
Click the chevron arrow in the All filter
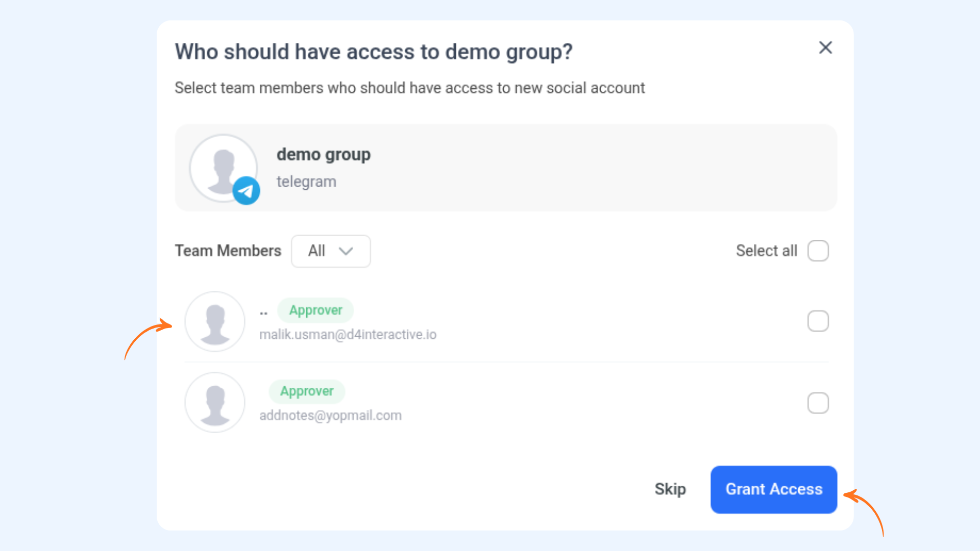click(346, 251)
